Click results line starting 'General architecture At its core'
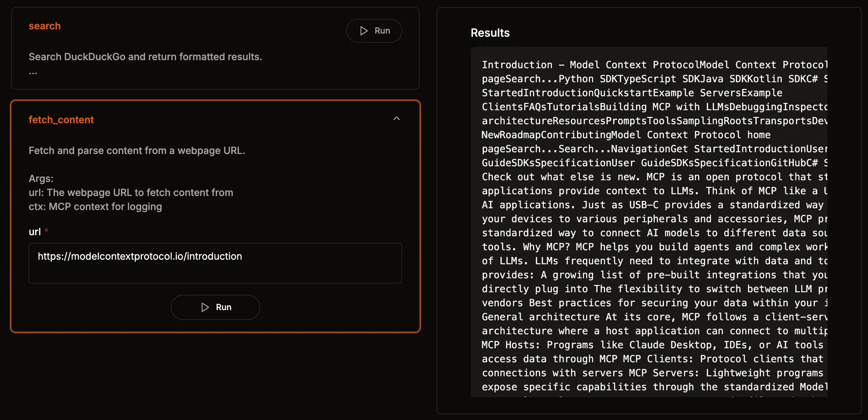 click(654, 317)
